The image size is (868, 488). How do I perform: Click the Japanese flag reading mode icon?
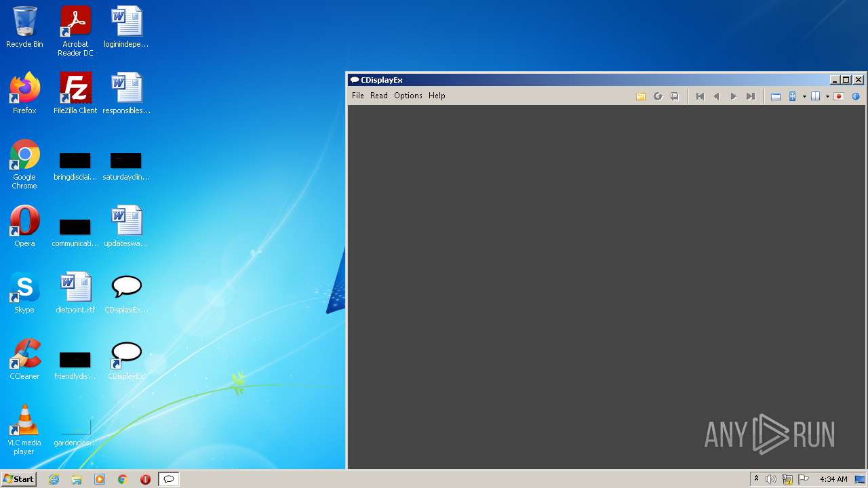click(839, 96)
